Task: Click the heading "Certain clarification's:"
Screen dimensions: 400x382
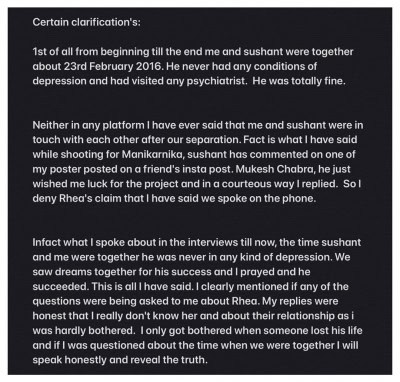Action: tap(87, 23)
